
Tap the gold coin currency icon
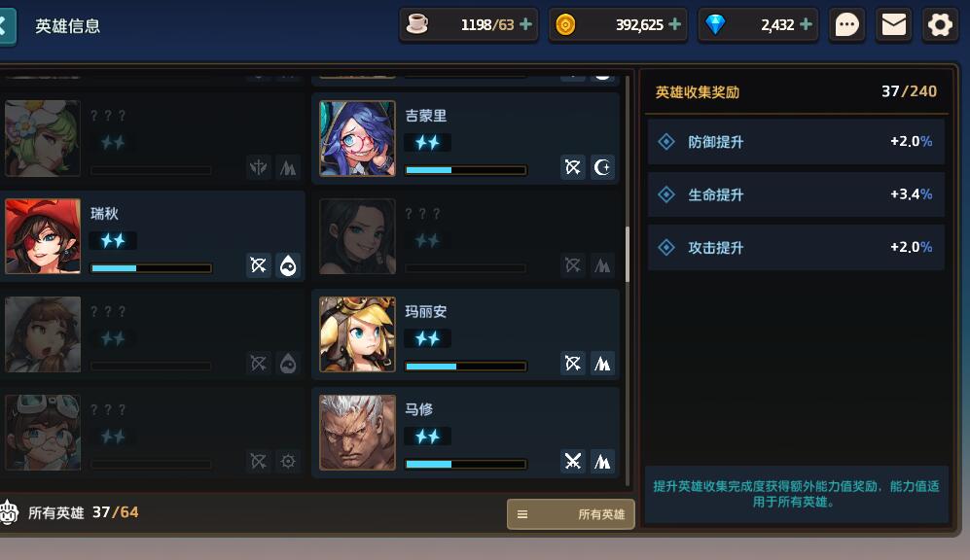click(x=565, y=24)
